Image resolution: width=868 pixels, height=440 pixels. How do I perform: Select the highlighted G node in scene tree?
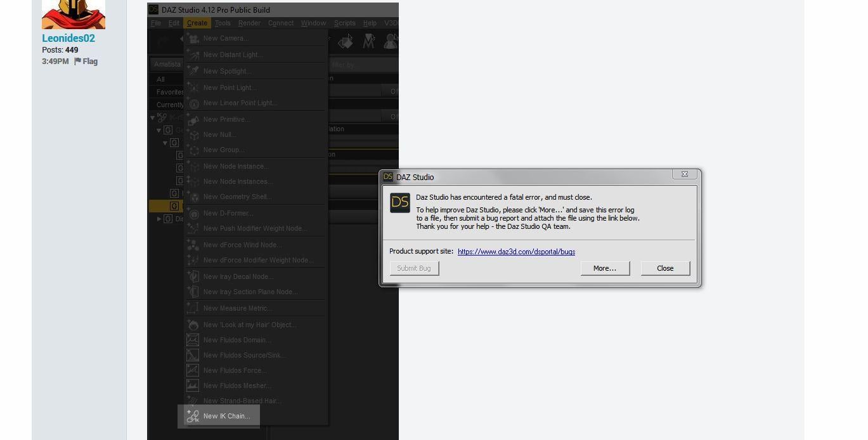coord(167,206)
